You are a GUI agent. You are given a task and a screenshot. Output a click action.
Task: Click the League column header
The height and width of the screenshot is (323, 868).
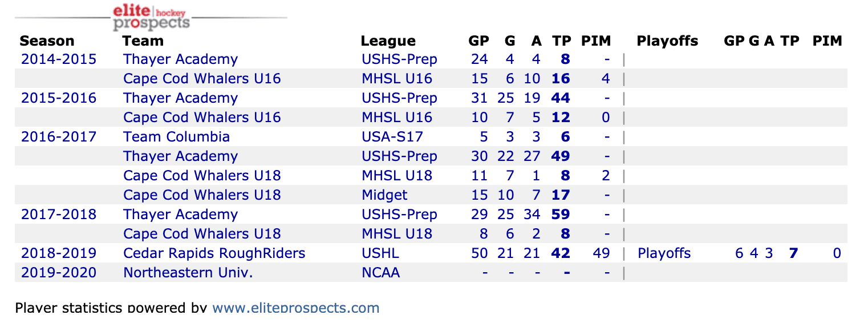[388, 41]
